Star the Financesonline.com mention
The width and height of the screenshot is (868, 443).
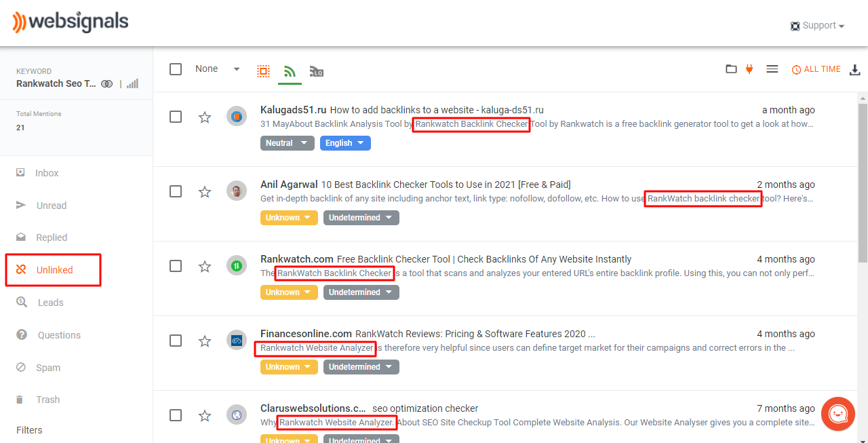[205, 341]
